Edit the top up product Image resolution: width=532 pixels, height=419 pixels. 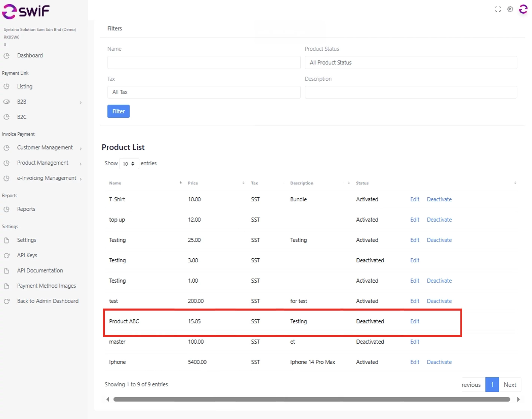415,220
